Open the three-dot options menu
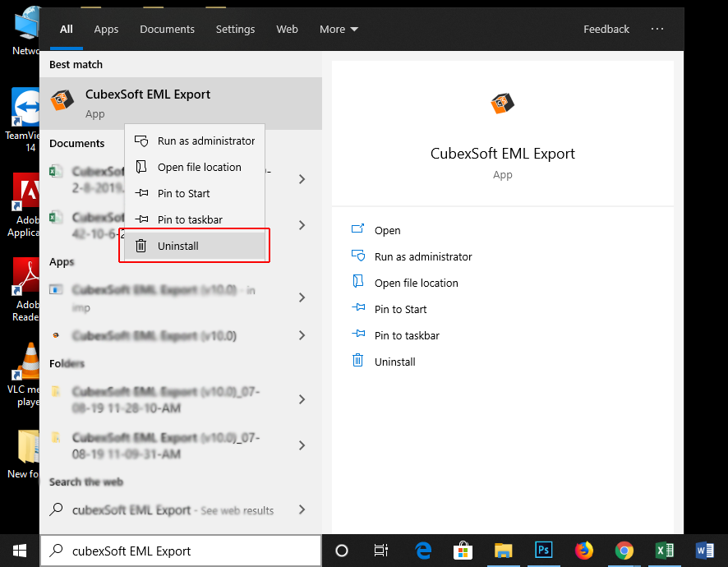This screenshot has height=567, width=728. coord(657,29)
